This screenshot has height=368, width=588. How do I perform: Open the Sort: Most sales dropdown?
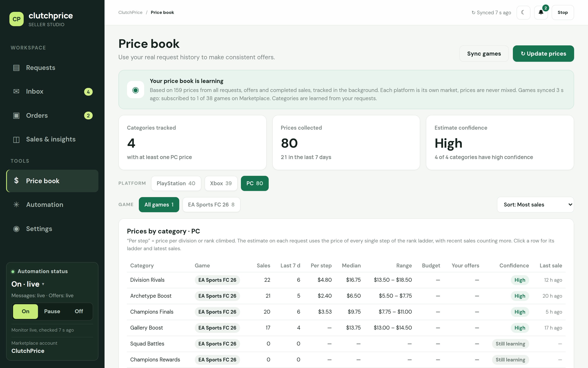[x=536, y=205]
